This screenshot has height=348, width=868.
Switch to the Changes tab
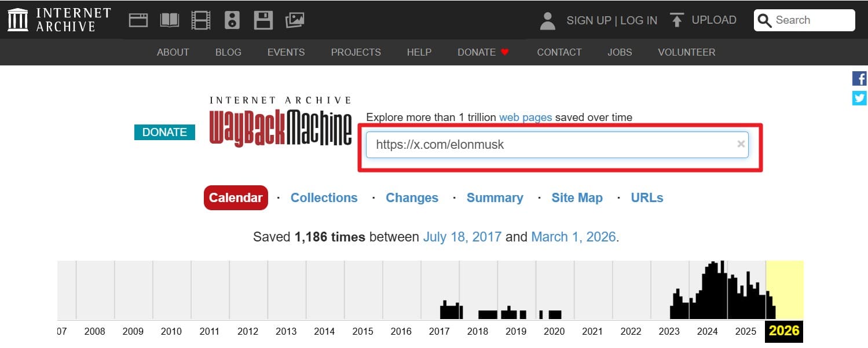(x=412, y=197)
